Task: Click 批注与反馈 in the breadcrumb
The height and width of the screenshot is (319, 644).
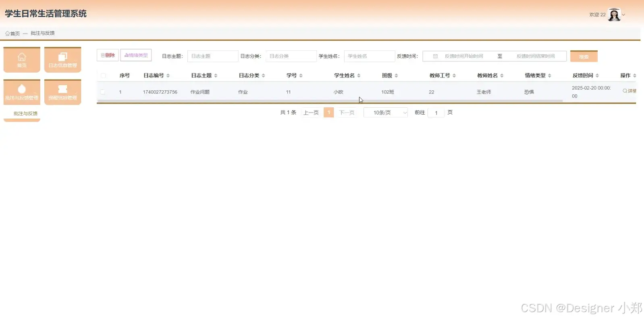Action: coord(42,33)
